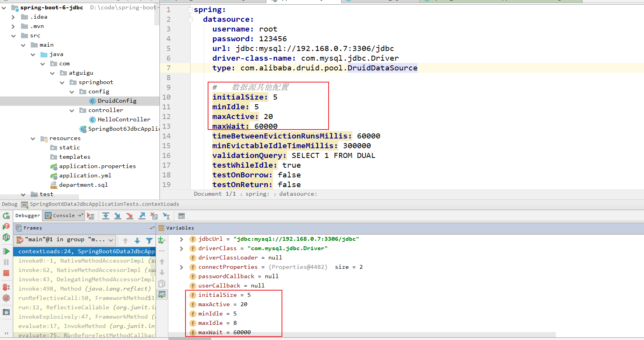Expand the .mvn folder
Viewport: 644px width, 340px height.
click(13, 26)
